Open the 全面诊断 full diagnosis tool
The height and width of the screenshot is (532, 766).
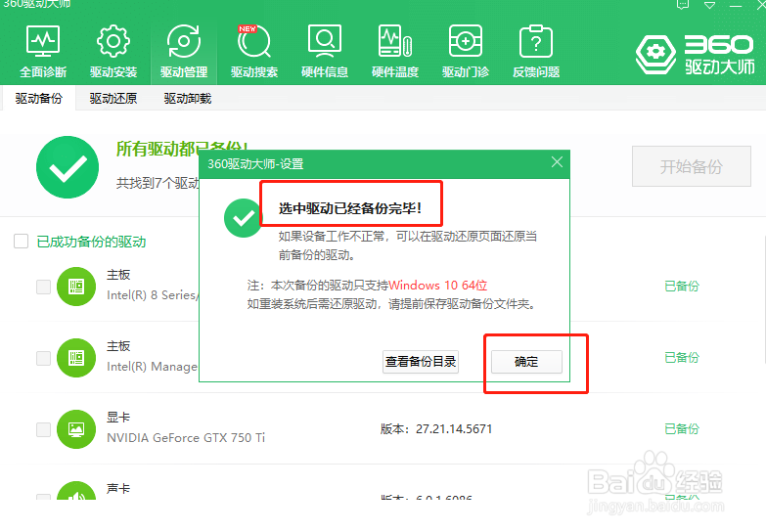[43, 52]
